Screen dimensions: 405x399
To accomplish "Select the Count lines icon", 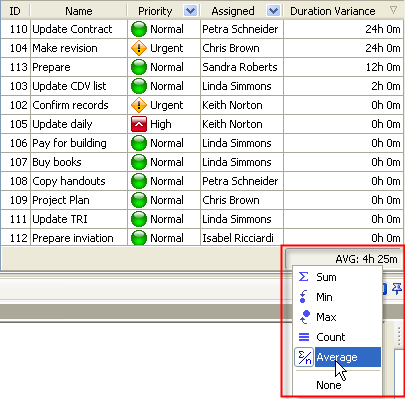I will tap(304, 337).
